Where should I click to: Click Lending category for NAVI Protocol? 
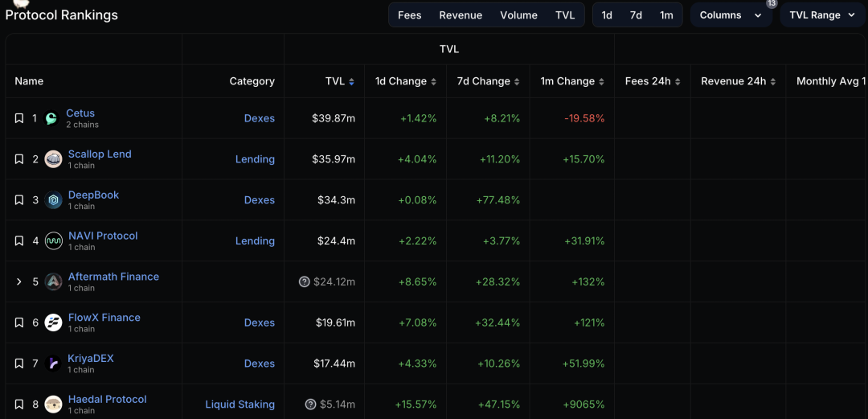(x=256, y=241)
